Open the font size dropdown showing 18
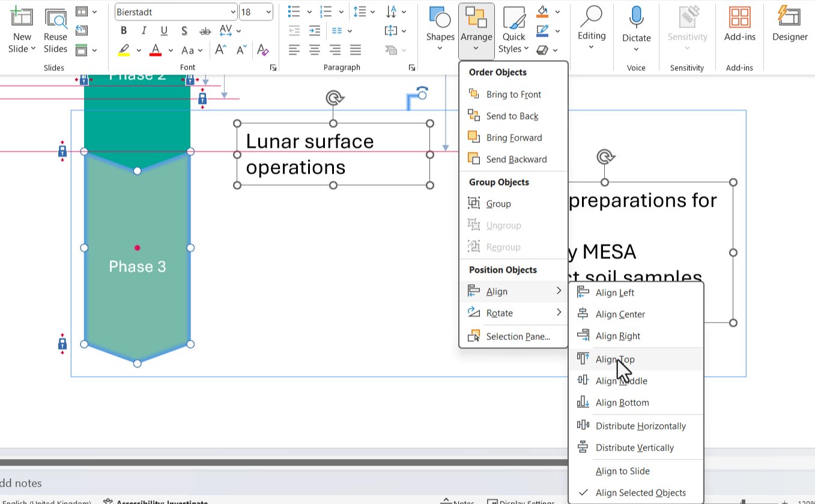 pos(268,12)
